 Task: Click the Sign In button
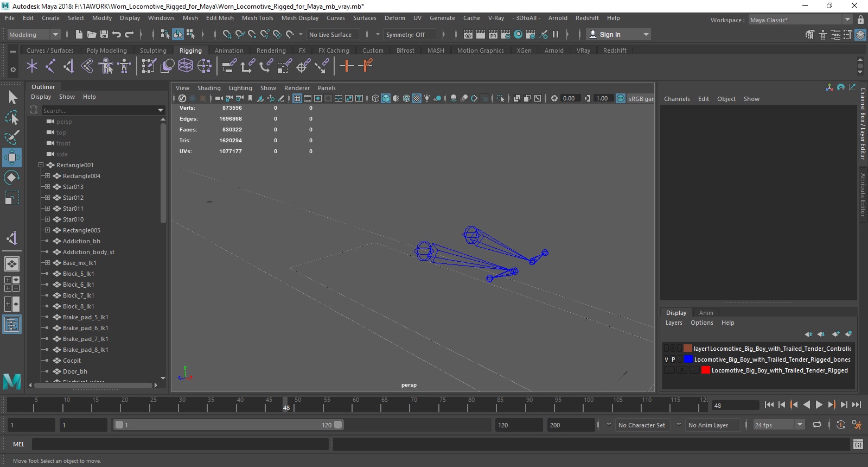click(x=618, y=34)
